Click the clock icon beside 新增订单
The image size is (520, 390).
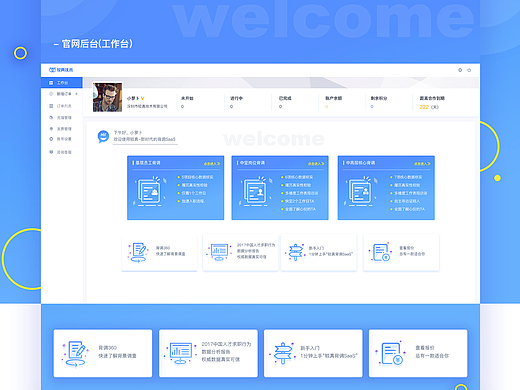pyautogui.click(x=51, y=94)
